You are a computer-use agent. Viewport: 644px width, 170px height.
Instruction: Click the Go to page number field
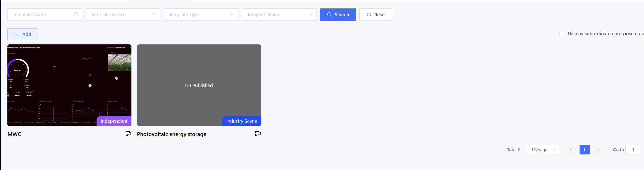[x=633, y=150]
